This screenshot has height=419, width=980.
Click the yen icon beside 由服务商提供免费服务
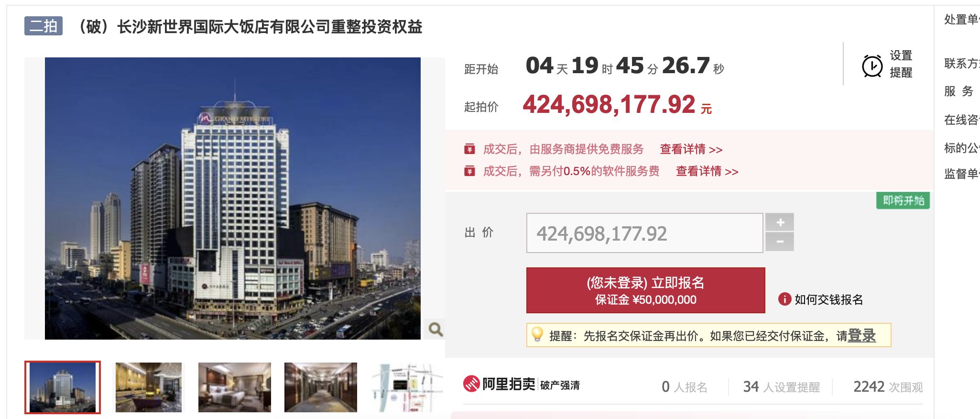469,149
